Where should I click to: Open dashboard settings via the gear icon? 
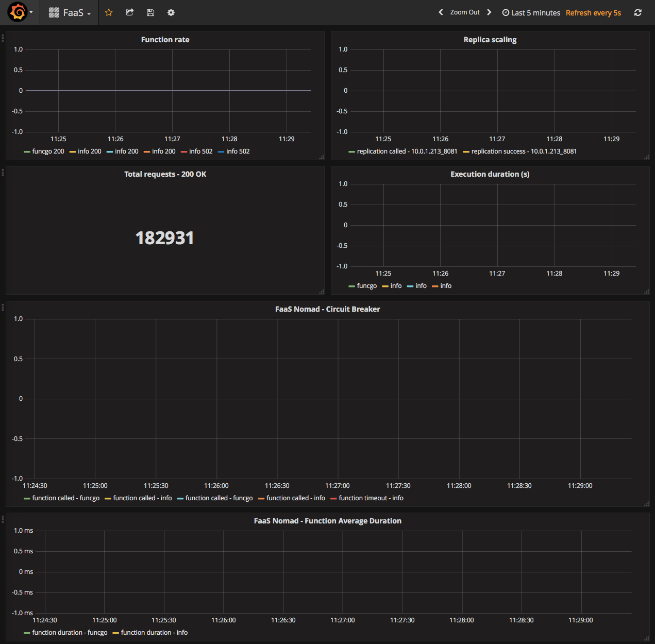(171, 12)
